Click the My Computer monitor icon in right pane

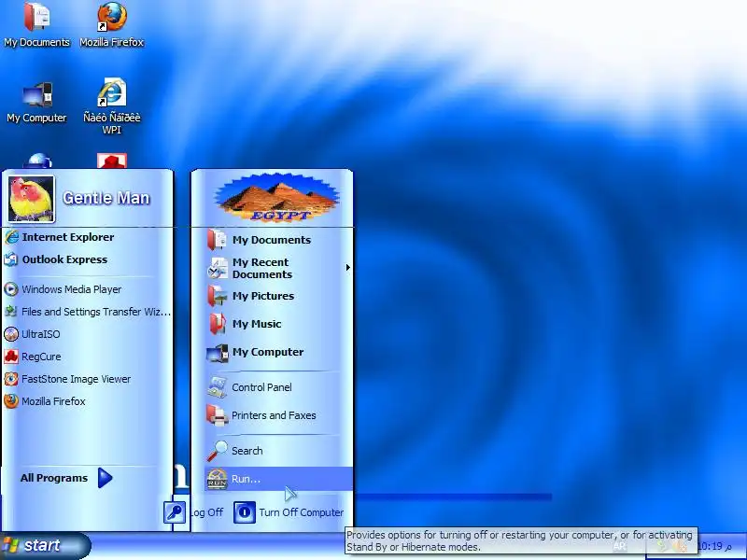[x=218, y=354]
